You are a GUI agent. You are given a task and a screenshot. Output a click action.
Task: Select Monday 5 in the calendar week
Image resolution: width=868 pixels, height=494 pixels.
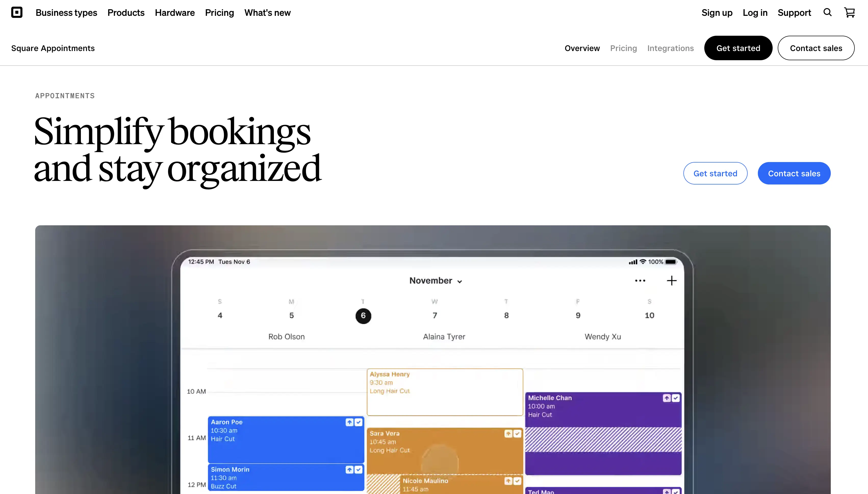(292, 315)
